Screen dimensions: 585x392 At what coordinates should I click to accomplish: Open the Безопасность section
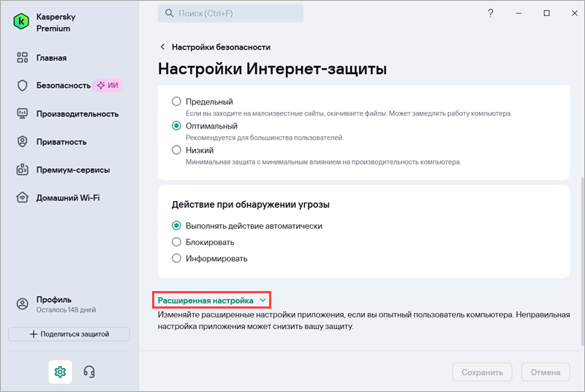click(x=64, y=86)
